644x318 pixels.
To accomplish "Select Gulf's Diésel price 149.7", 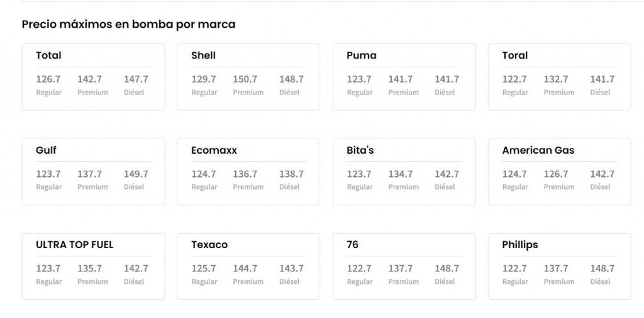I will point(136,174).
